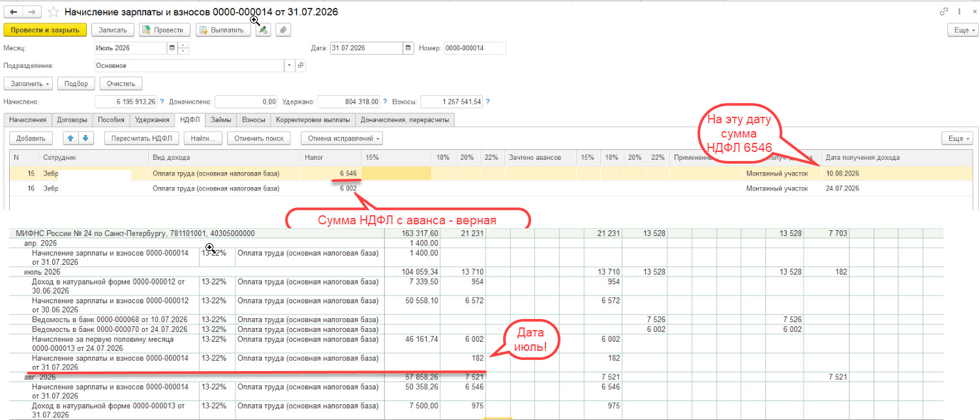Image resolution: width=980 pixels, height=420 pixels.
Task: Click the Записать button
Action: click(113, 30)
